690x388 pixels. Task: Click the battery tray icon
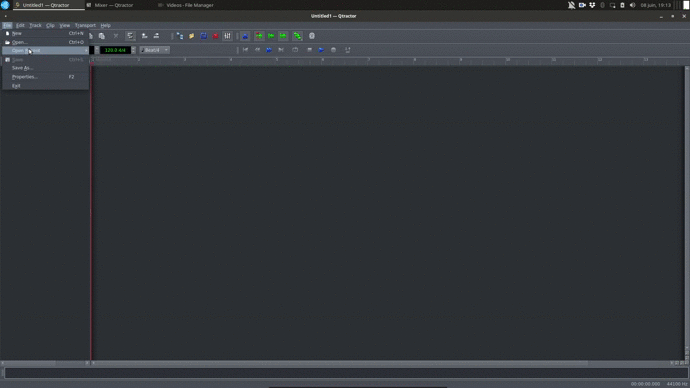tap(622, 5)
